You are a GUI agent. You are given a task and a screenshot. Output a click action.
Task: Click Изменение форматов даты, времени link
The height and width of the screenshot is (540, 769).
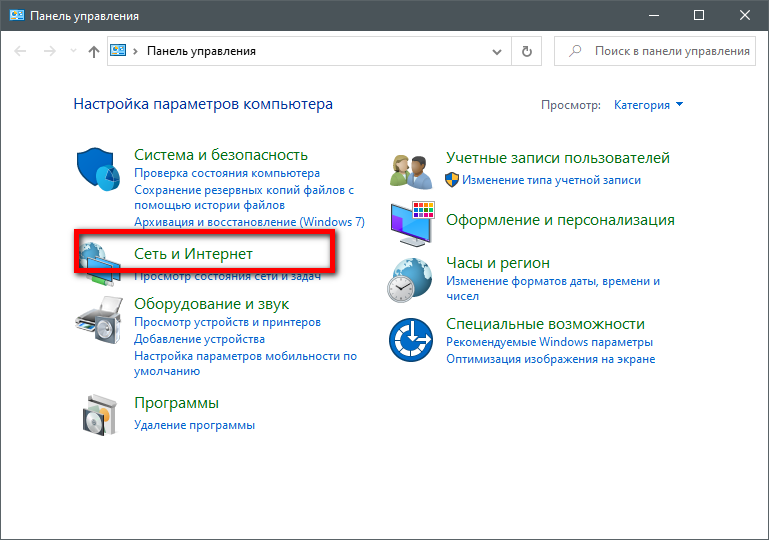553,288
